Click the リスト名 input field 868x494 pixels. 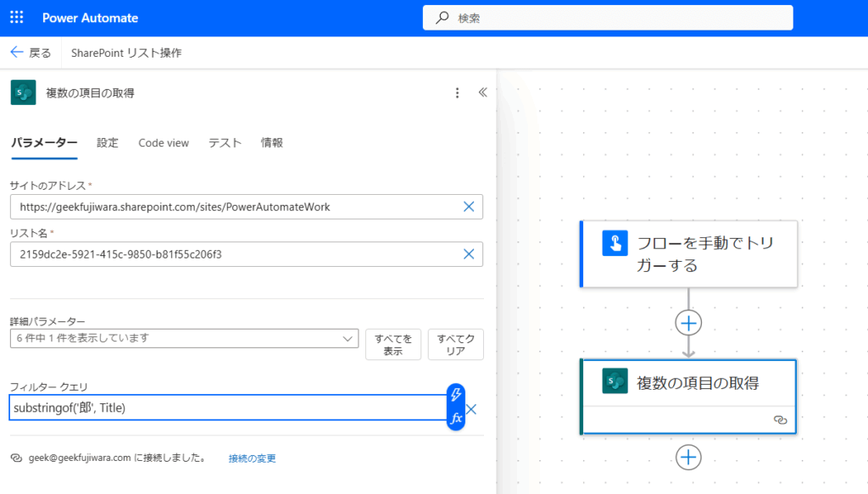247,254
